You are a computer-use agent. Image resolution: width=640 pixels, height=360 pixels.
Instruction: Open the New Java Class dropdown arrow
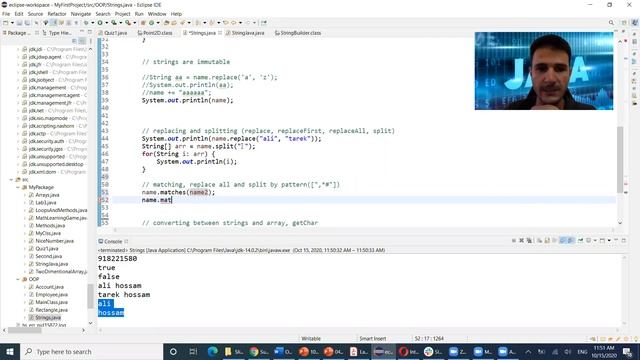click(x=158, y=23)
